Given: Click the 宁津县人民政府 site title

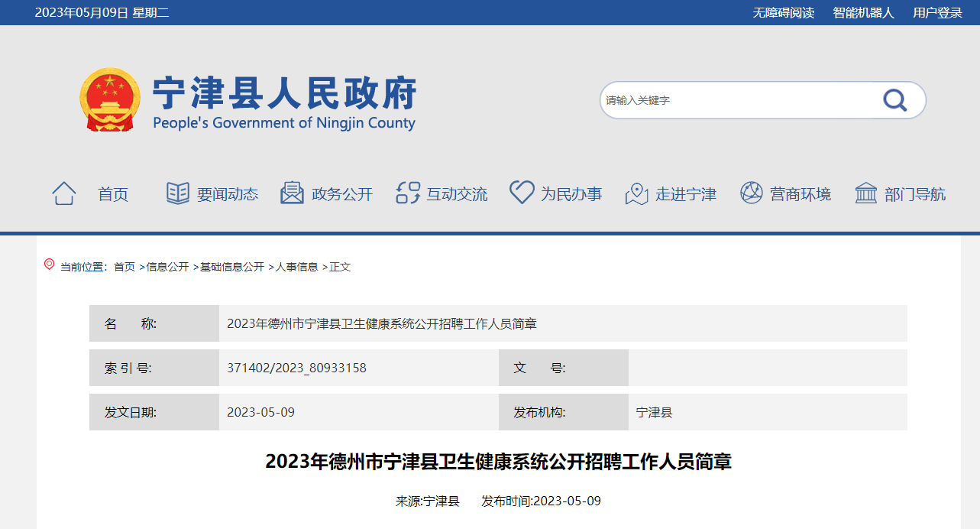Looking at the screenshot, I should [285, 93].
